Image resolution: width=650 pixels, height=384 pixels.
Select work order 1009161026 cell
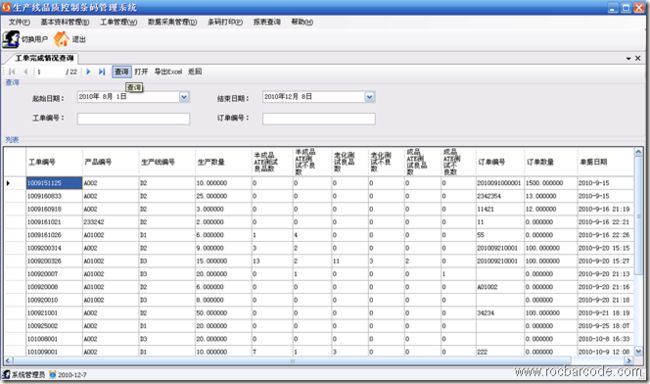[54, 235]
